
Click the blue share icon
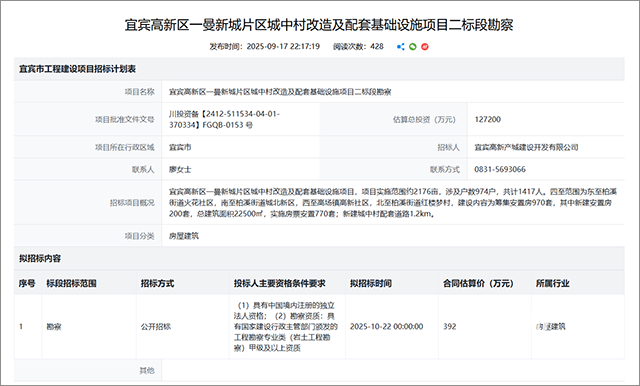coord(400,47)
